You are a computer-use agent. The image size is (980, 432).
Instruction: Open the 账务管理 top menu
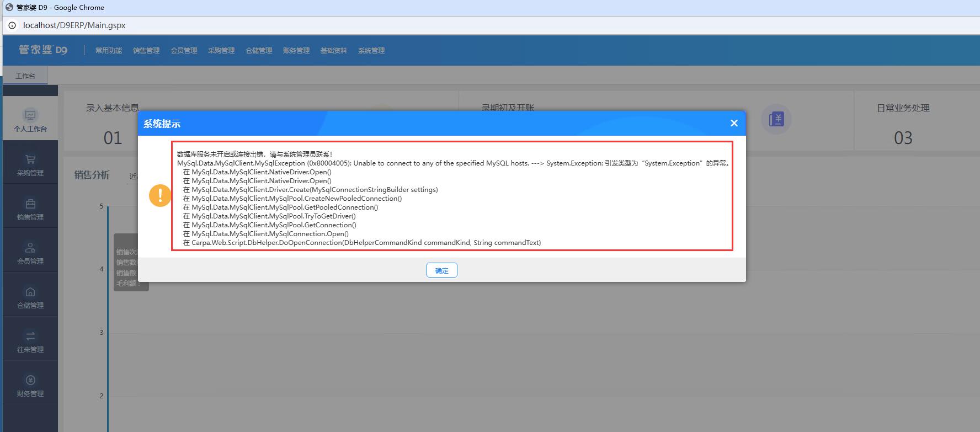[296, 50]
